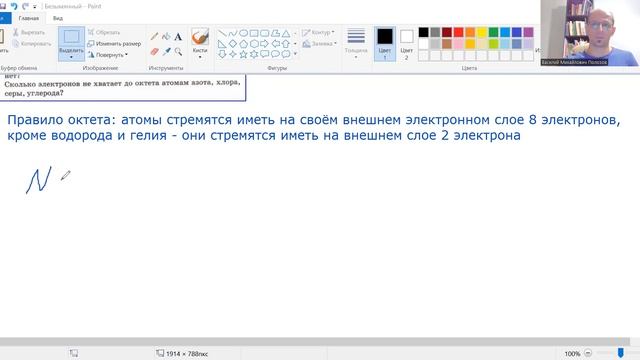Pick the isosceles triangle shape
The width and height of the screenshot is (640, 360).
[x=286, y=33]
